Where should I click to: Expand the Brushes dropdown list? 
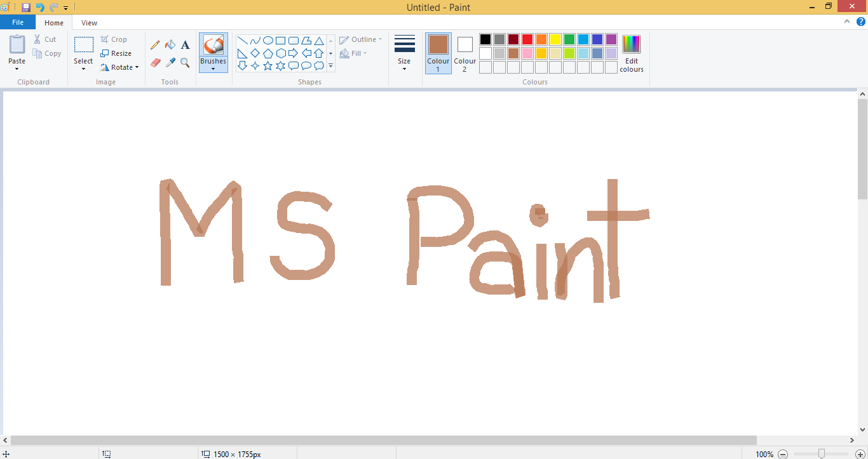(214, 65)
